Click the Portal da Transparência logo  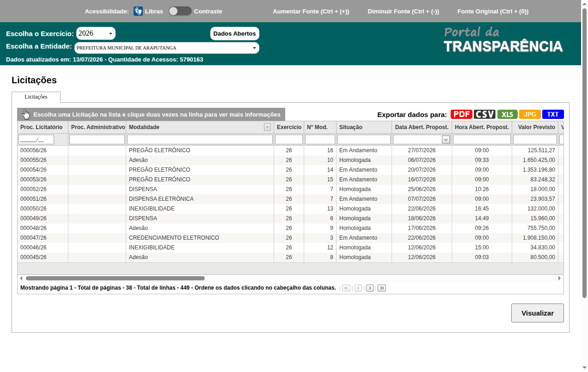pos(503,40)
